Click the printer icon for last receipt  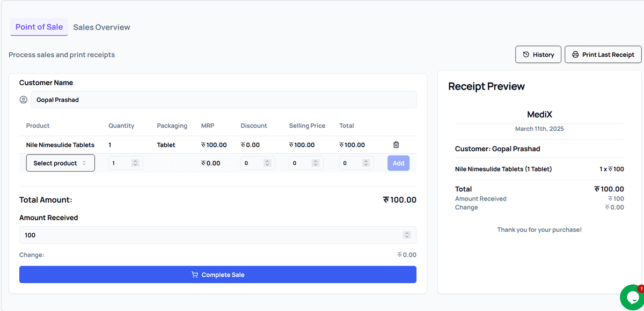pos(575,55)
